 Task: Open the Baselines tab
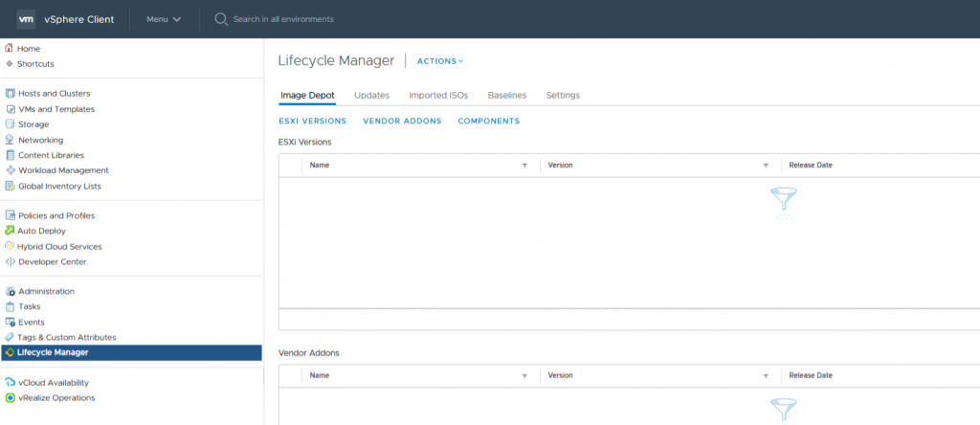507,95
